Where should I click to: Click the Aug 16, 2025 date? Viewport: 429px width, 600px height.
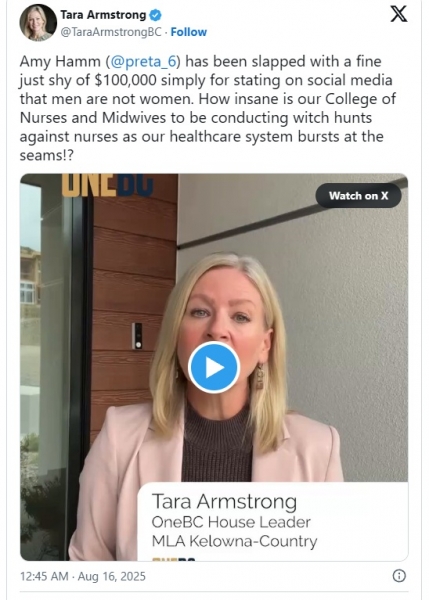[112, 576]
